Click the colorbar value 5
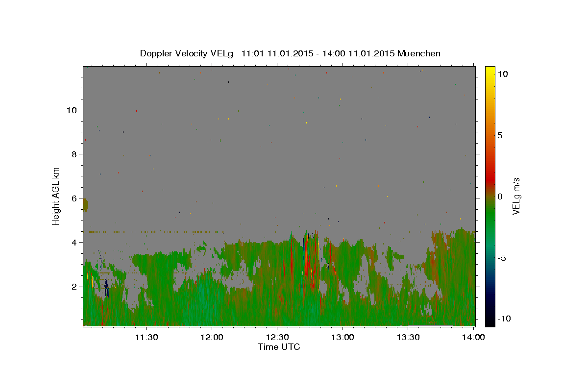Viewport: 588px width, 392px height. click(x=500, y=135)
